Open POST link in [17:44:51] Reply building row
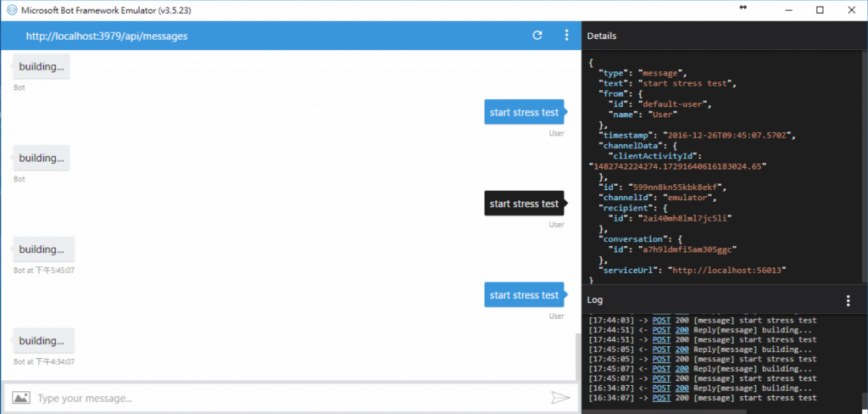This screenshot has width=868, height=414. [x=661, y=330]
